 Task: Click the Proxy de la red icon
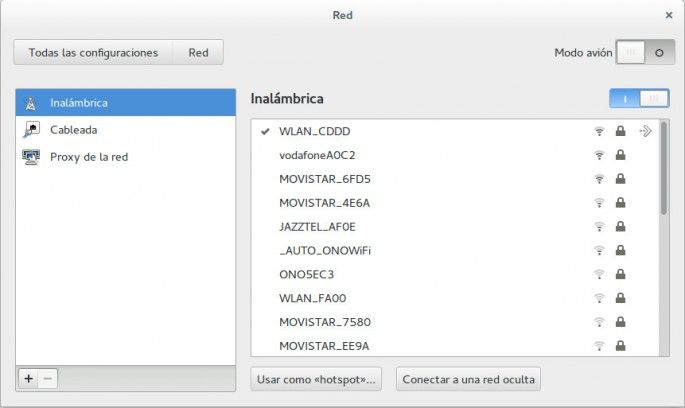[x=31, y=157]
